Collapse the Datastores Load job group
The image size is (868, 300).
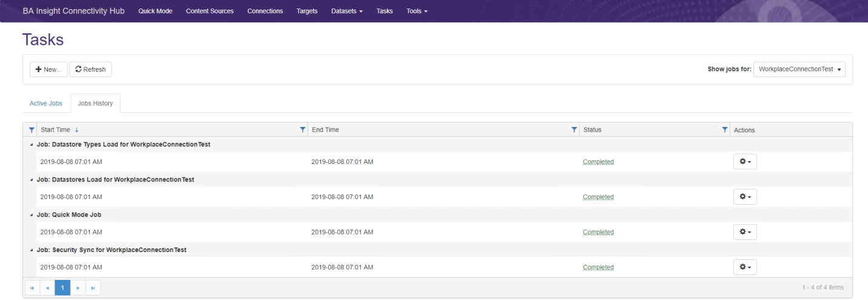pyautogui.click(x=32, y=180)
